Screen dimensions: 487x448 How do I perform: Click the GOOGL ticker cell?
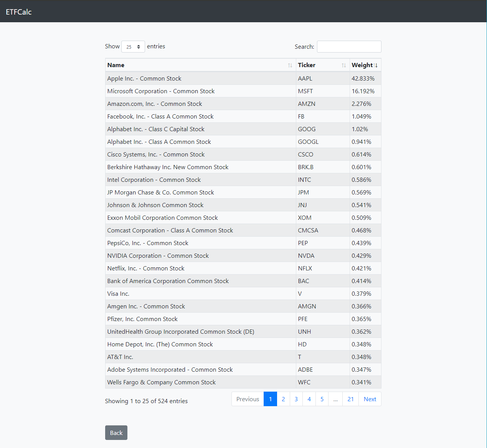(x=323, y=142)
